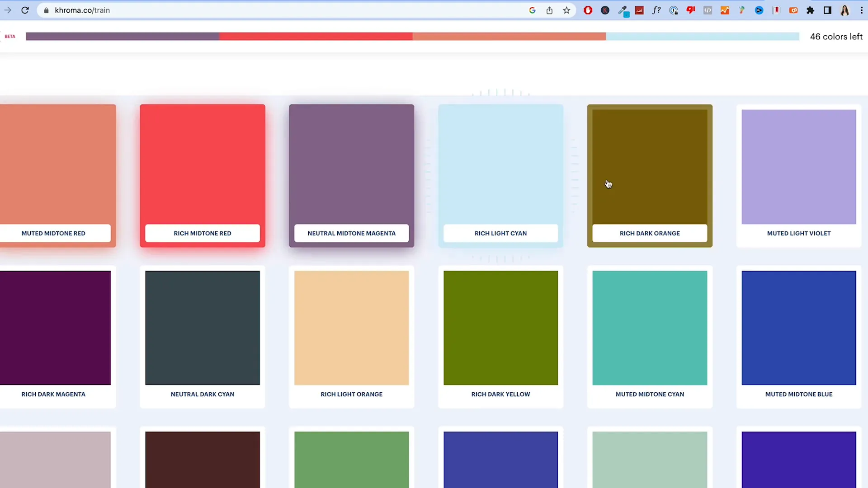Click the Neutral Dark Cyan label

tap(202, 394)
